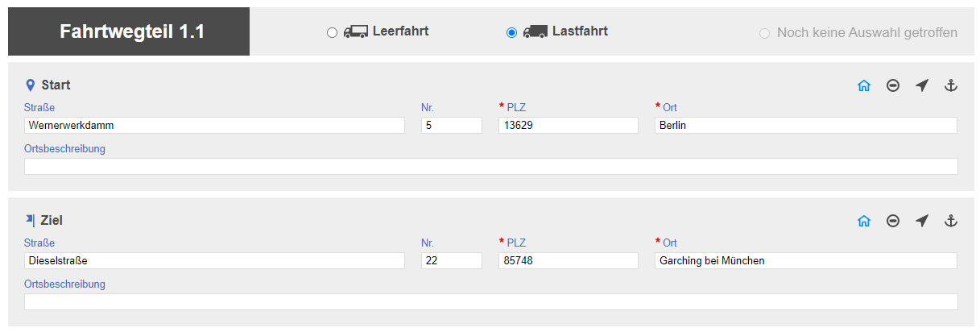Click the Ziel PLZ field showing 85748
Screen dimensions: 980x332
pyautogui.click(x=569, y=261)
